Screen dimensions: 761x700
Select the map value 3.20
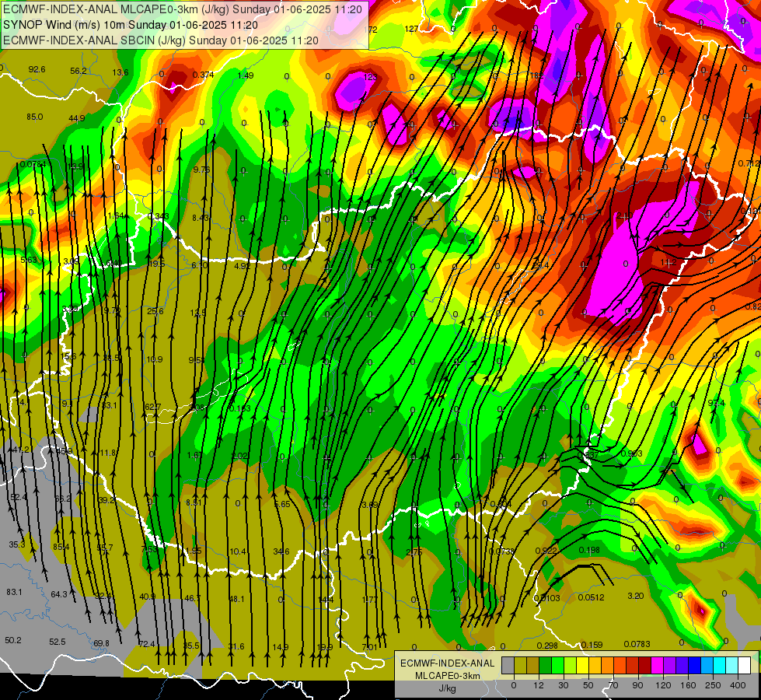(635, 596)
